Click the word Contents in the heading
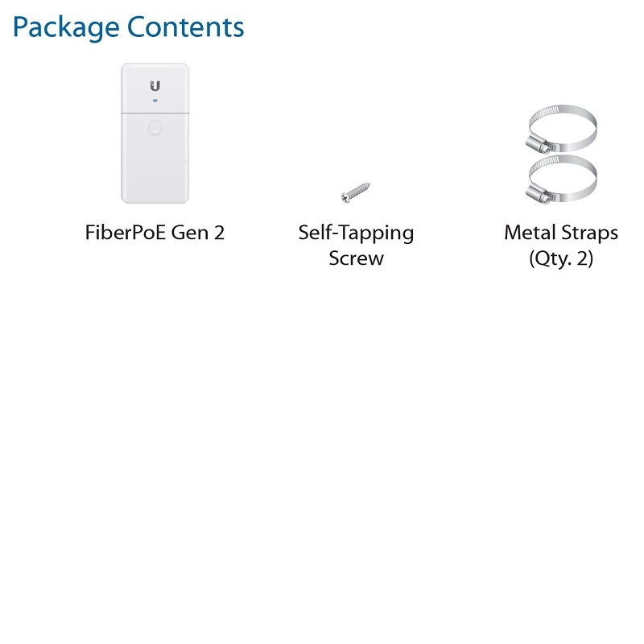Viewport: 644px width, 644px height. coord(186,27)
